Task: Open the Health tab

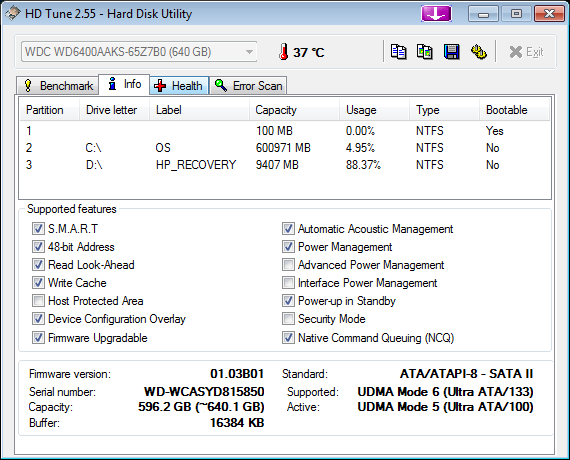Action: 178,86
